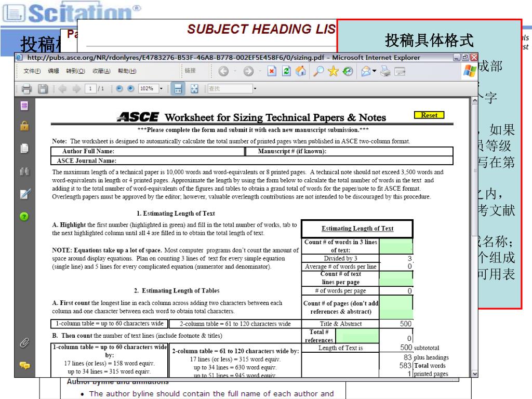Image resolution: width=532 pixels, height=399 pixels.
Task: Open Favorites with star icon
Action: pos(333,71)
